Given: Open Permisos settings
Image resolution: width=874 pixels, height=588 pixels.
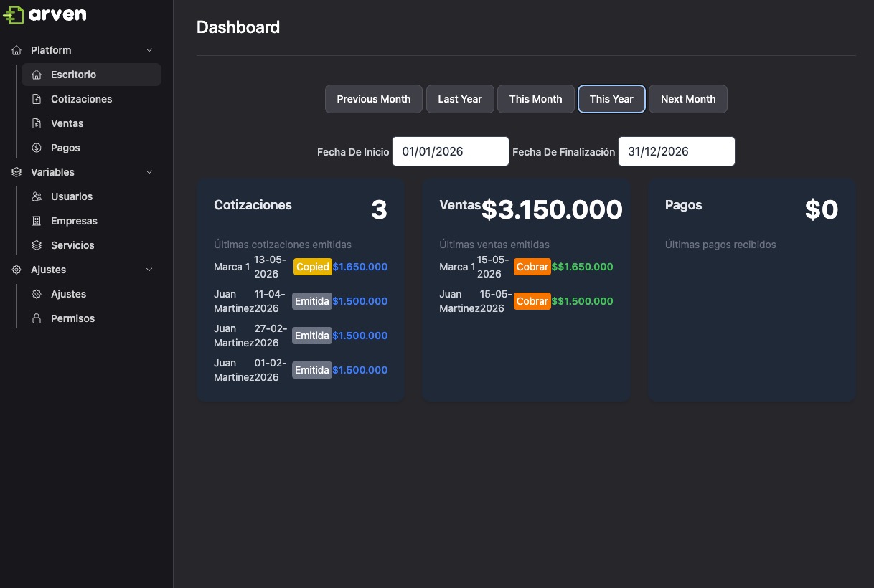Looking at the screenshot, I should [x=91, y=318].
